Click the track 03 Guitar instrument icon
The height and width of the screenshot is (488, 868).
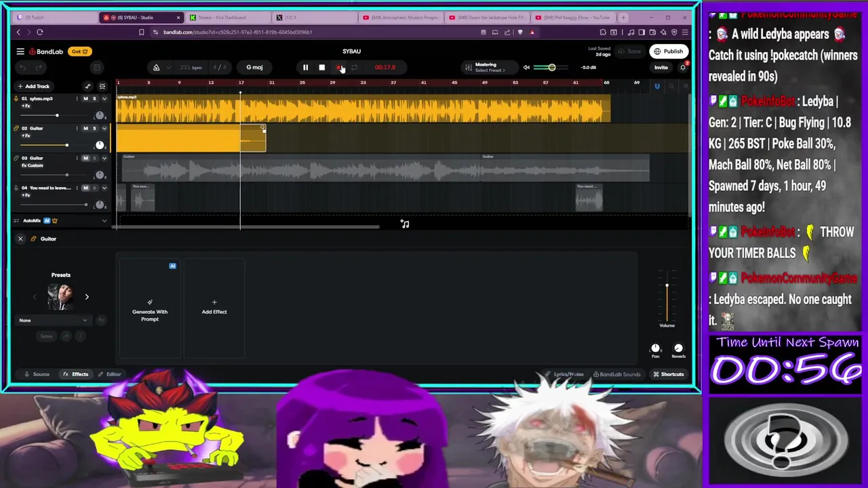(16, 158)
